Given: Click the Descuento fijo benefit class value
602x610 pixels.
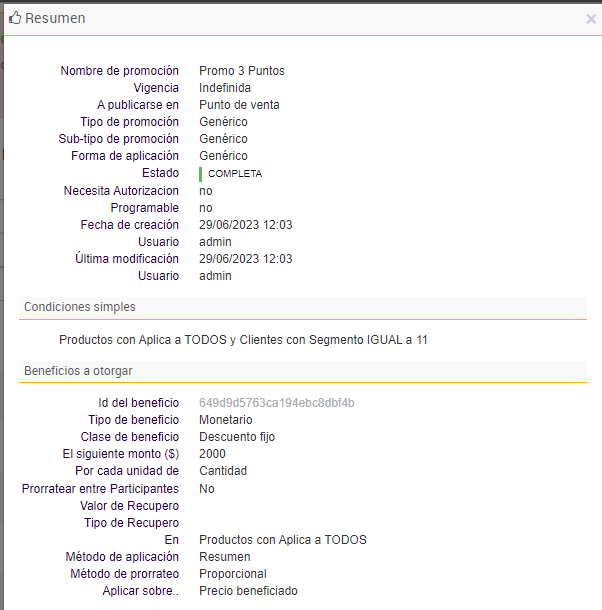Looking at the screenshot, I should 237,437.
